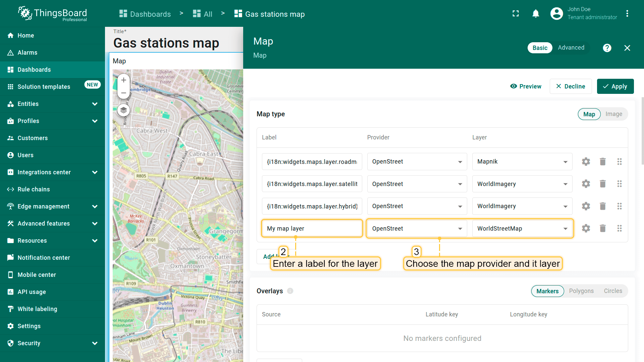Open settings gear for My map layer
Image resolution: width=644 pixels, height=362 pixels.
click(x=586, y=228)
